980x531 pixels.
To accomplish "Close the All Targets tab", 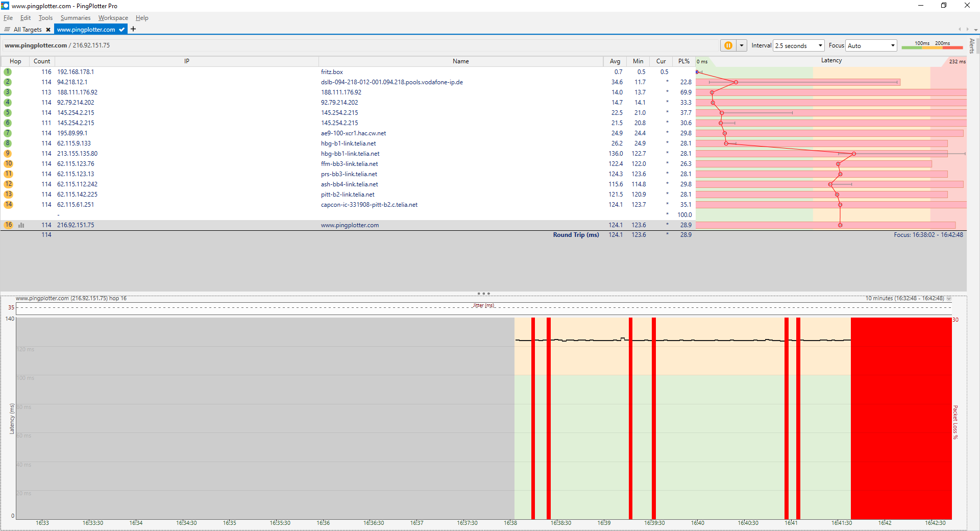I will tap(48, 30).
